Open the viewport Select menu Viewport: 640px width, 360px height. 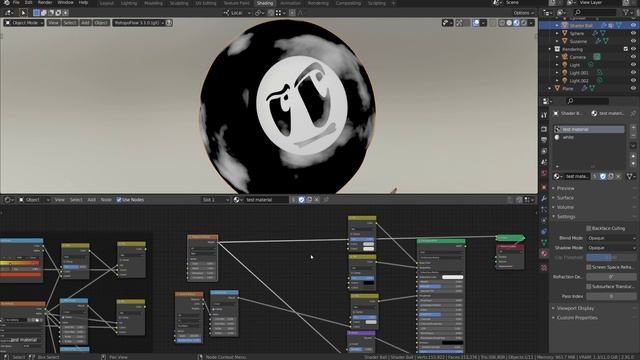point(70,22)
